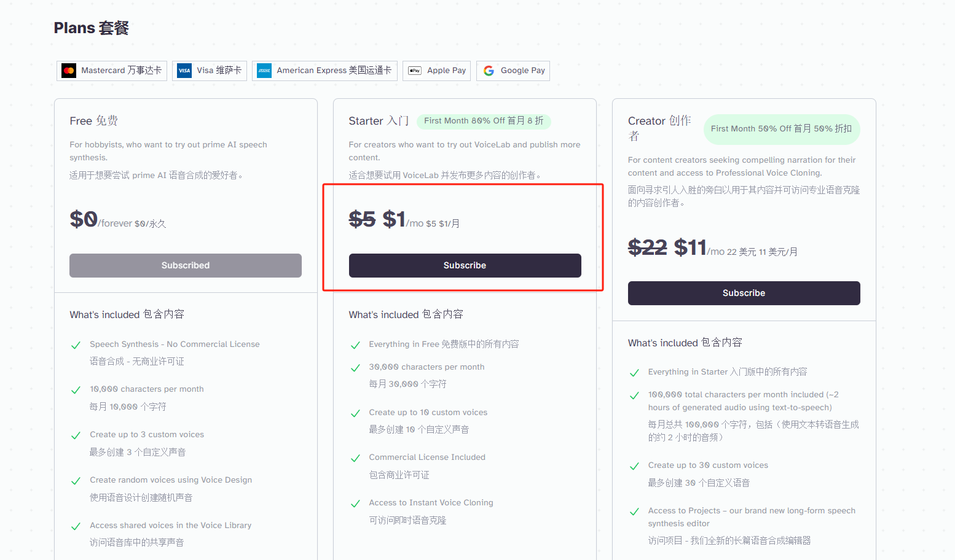Click '最多创建 30 个自定义语音' text
This screenshot has width=955, height=560.
point(699,483)
